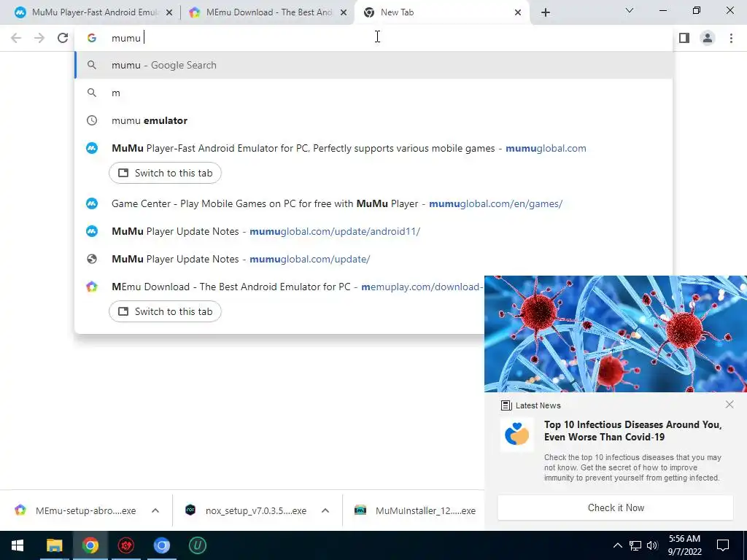Expand options for MEmu-setup download
Viewport: 747px width, 560px height.
pyautogui.click(x=155, y=510)
